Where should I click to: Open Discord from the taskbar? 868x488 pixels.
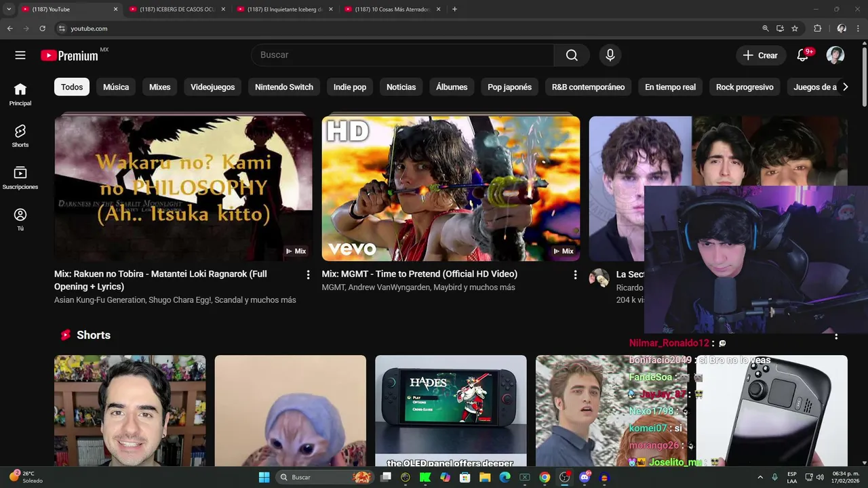585,477
